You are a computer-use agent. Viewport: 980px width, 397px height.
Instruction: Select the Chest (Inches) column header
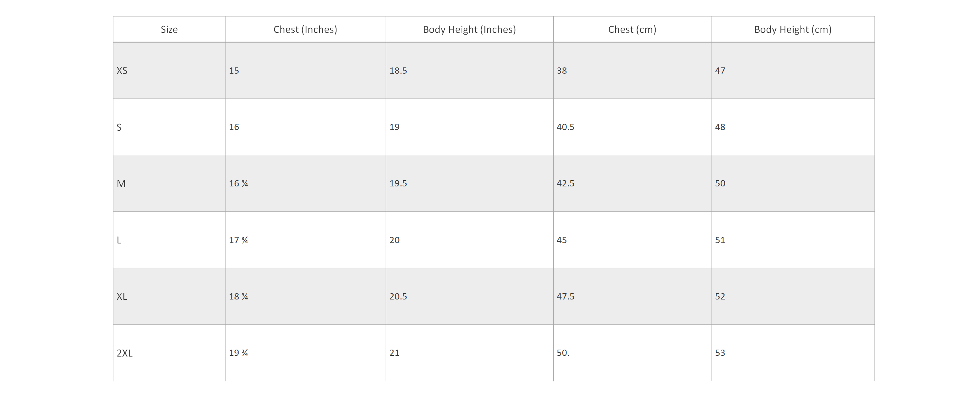point(305,29)
